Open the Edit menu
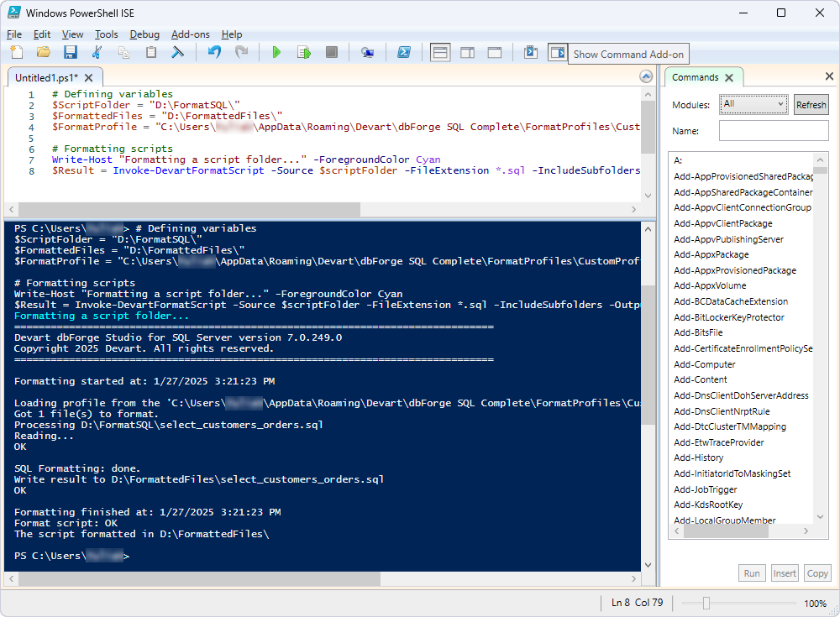 (42, 34)
